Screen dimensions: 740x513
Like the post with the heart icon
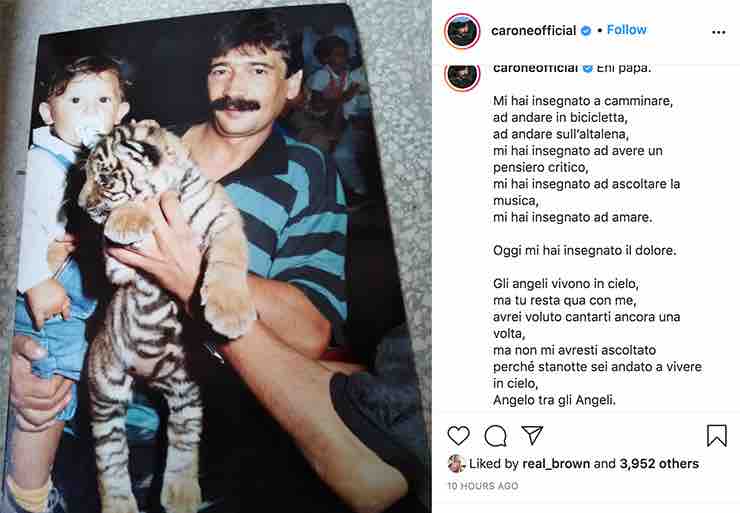458,435
